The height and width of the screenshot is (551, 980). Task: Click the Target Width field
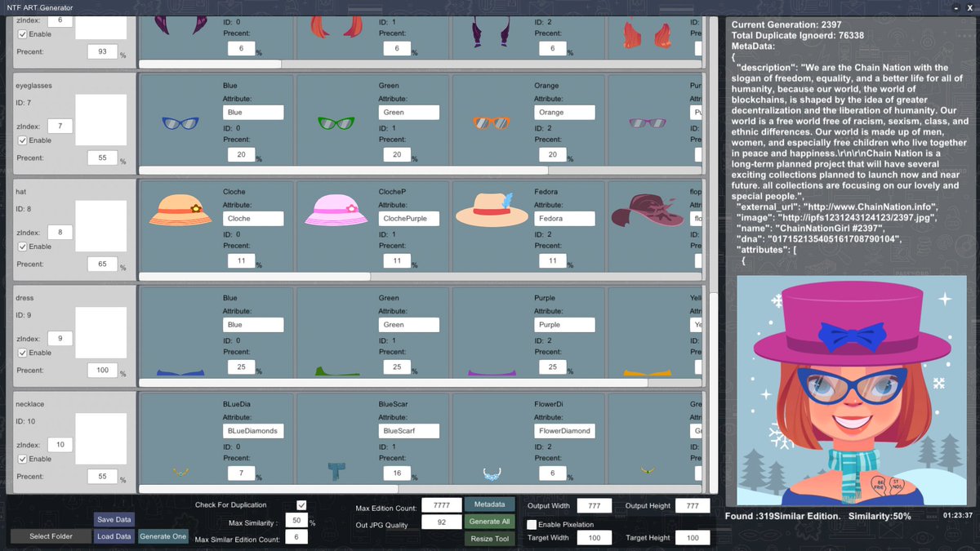pyautogui.click(x=594, y=538)
